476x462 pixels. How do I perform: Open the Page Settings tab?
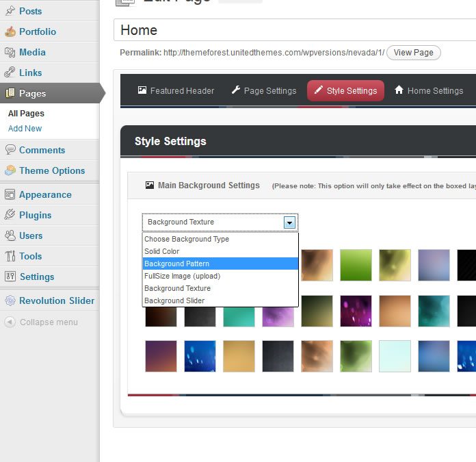pos(264,90)
